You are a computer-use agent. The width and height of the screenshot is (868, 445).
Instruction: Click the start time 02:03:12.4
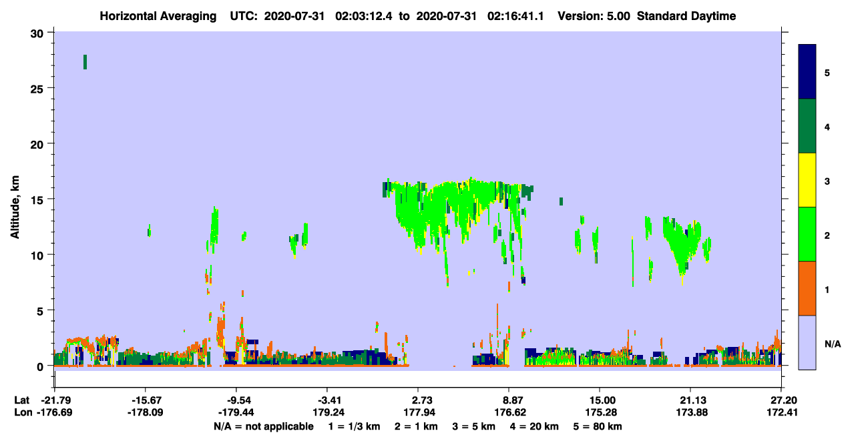363,16
